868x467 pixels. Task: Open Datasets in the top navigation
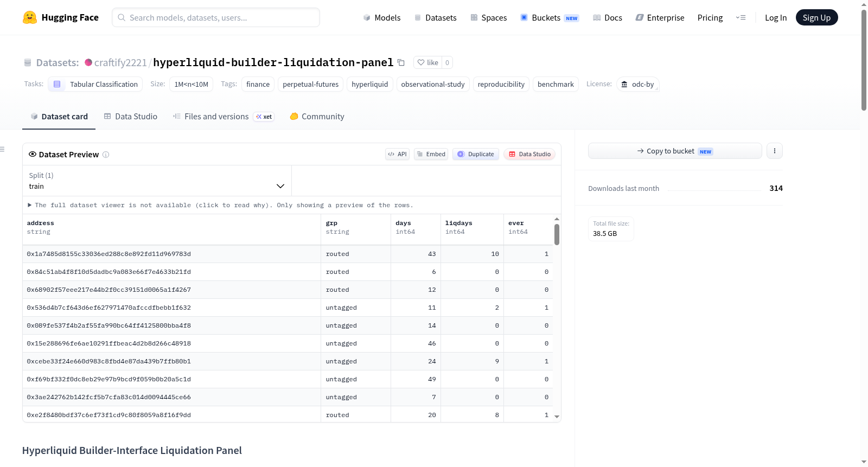coord(435,18)
